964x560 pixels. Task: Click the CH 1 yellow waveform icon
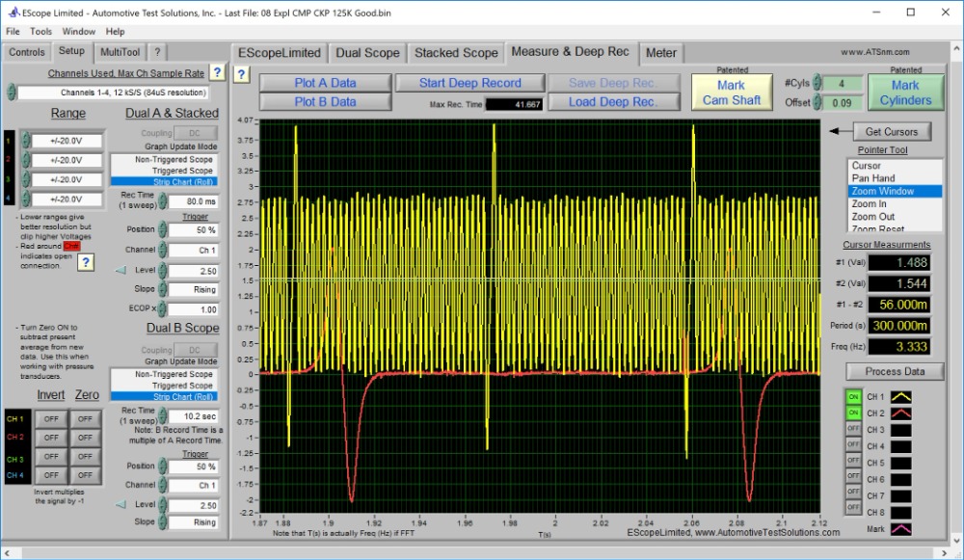click(901, 396)
